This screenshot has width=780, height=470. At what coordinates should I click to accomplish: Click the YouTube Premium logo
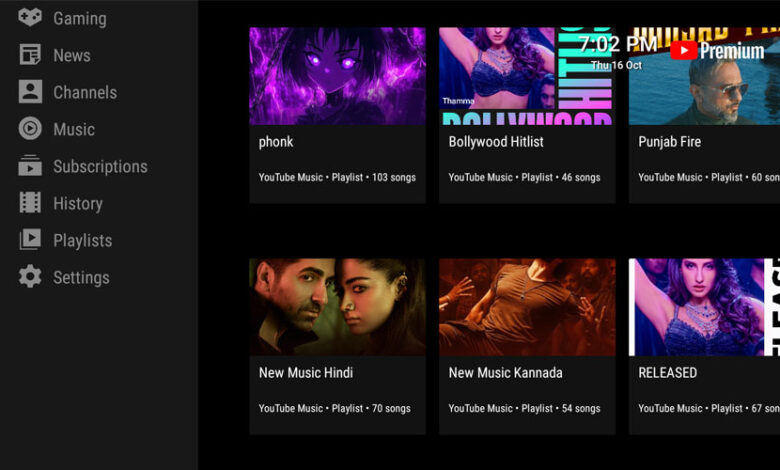point(717,50)
